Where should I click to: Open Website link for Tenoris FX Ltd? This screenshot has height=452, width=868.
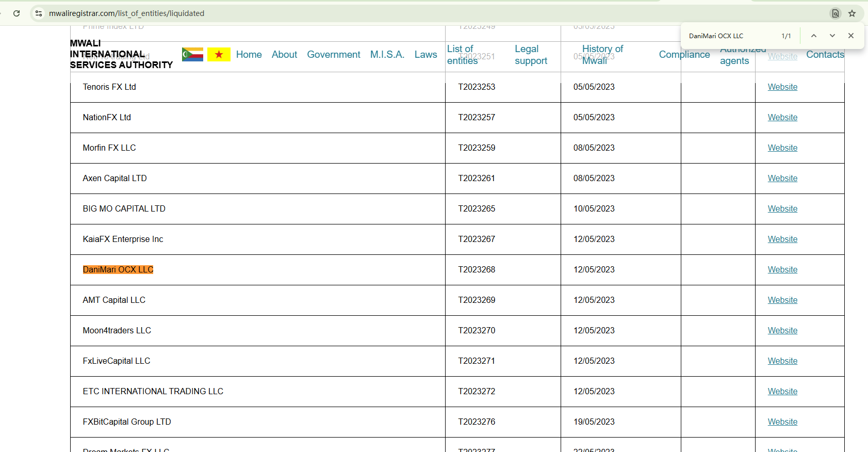(x=782, y=87)
